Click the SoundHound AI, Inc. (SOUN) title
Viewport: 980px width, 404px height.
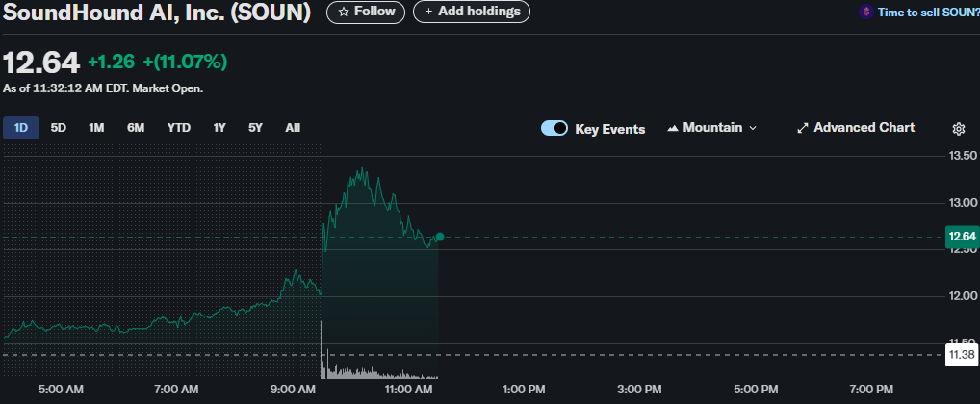click(157, 12)
